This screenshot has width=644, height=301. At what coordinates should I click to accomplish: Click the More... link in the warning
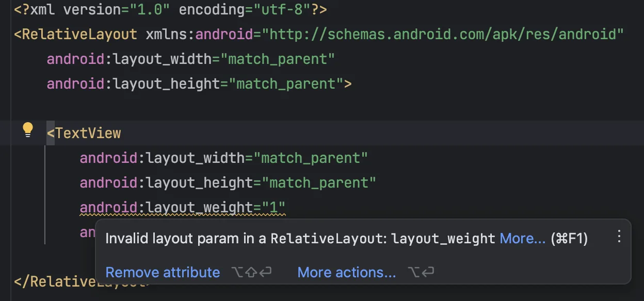(x=522, y=238)
